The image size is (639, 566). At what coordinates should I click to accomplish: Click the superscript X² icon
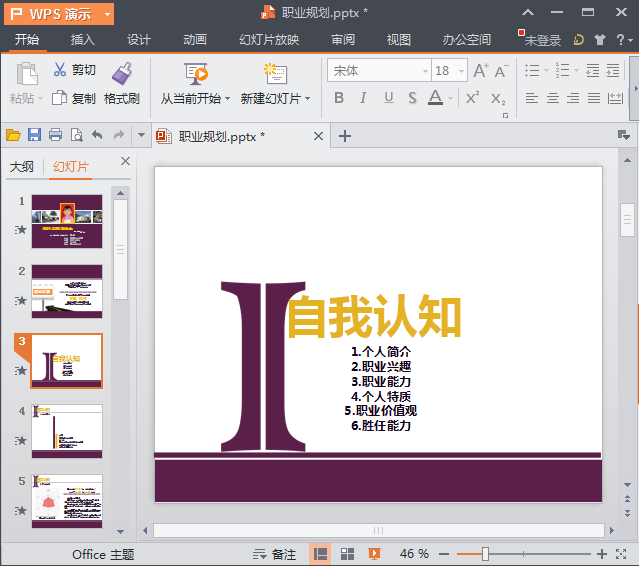(472, 98)
